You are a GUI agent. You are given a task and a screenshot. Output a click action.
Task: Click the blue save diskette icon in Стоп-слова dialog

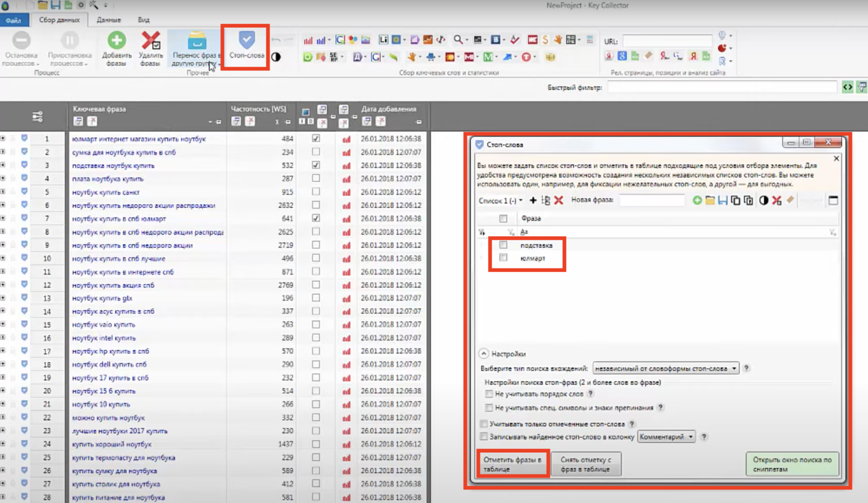[722, 201]
